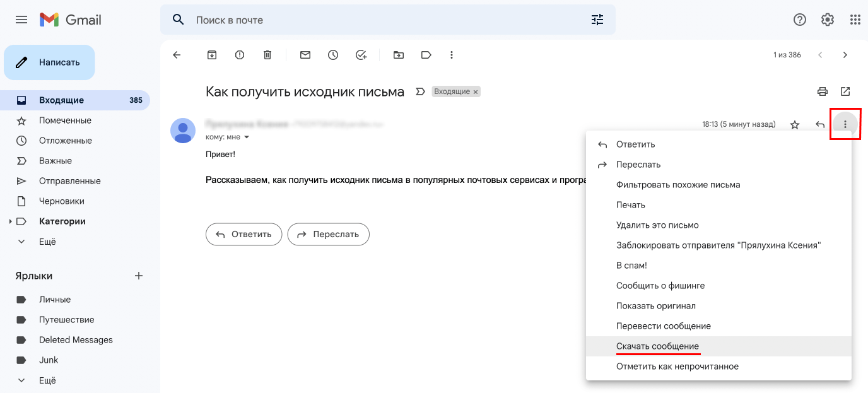Screen dimensions: 868x393
Task: Click the 'Ответить' reply button
Action: (243, 234)
